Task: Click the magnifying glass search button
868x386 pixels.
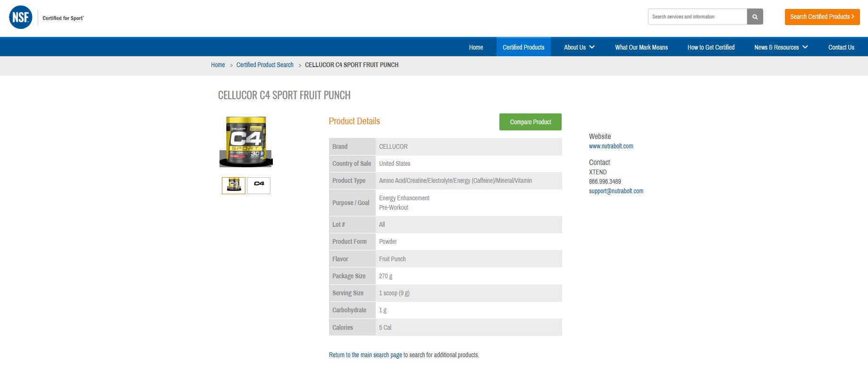Action: click(755, 17)
